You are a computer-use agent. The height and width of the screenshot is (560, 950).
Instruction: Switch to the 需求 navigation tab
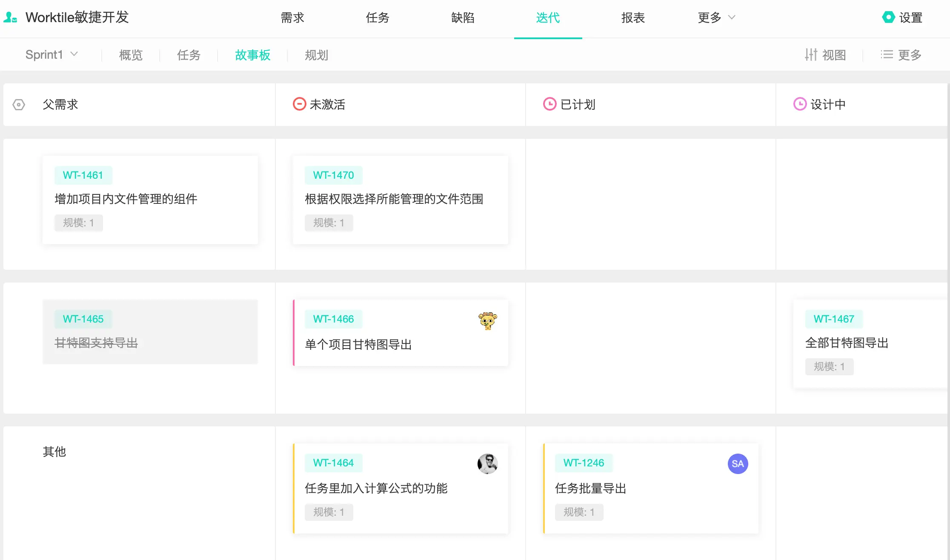point(292,17)
